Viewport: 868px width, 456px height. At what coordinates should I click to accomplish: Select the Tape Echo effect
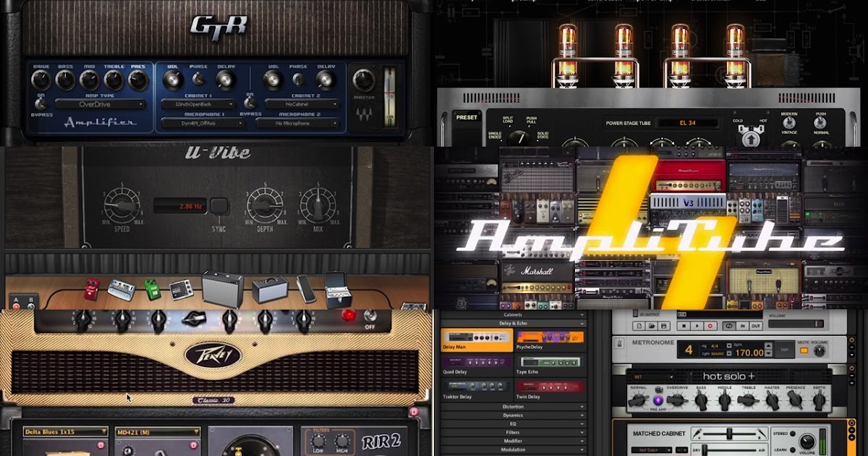tap(550, 366)
